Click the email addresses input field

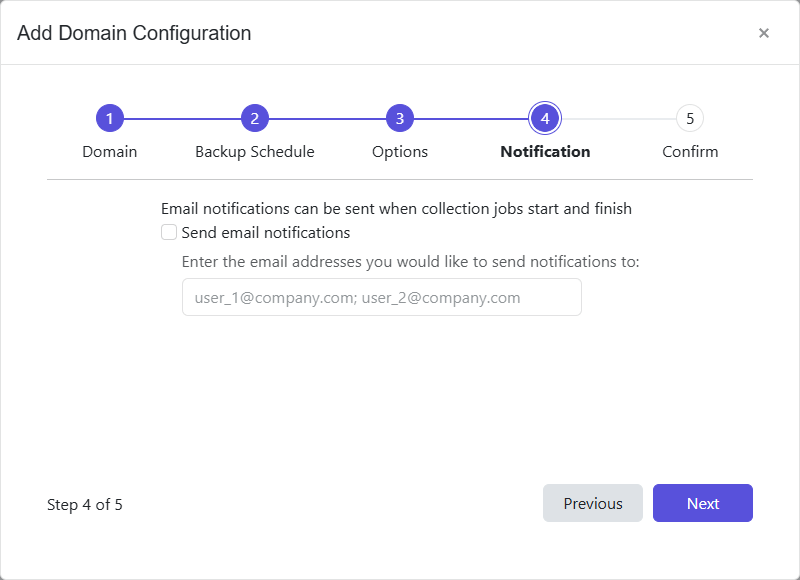[x=382, y=297]
